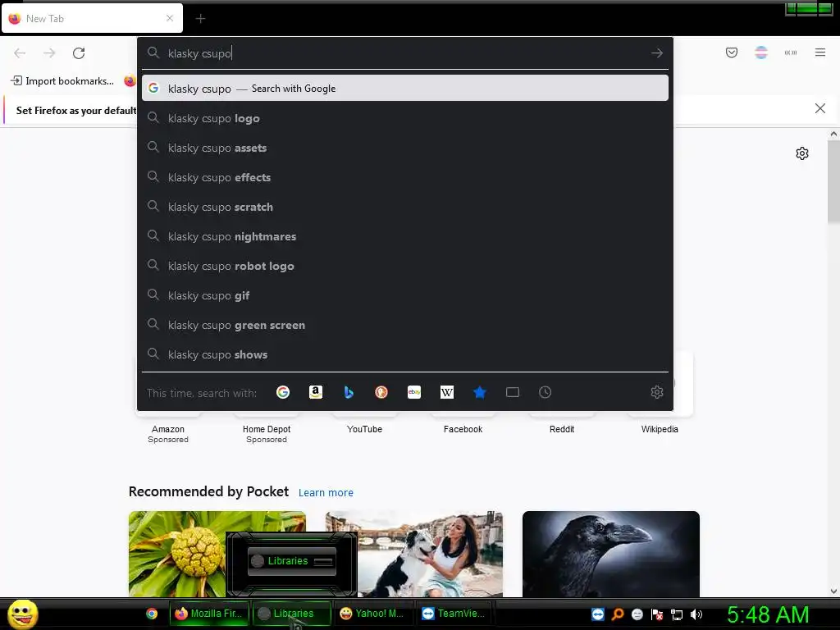Choose suggestion 'klasky csupo robot logo'
The width and height of the screenshot is (840, 630).
pos(405,267)
